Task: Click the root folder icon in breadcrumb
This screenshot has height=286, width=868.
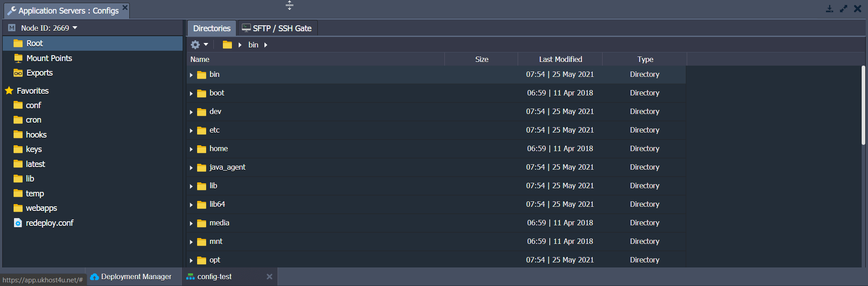Action: [227, 45]
